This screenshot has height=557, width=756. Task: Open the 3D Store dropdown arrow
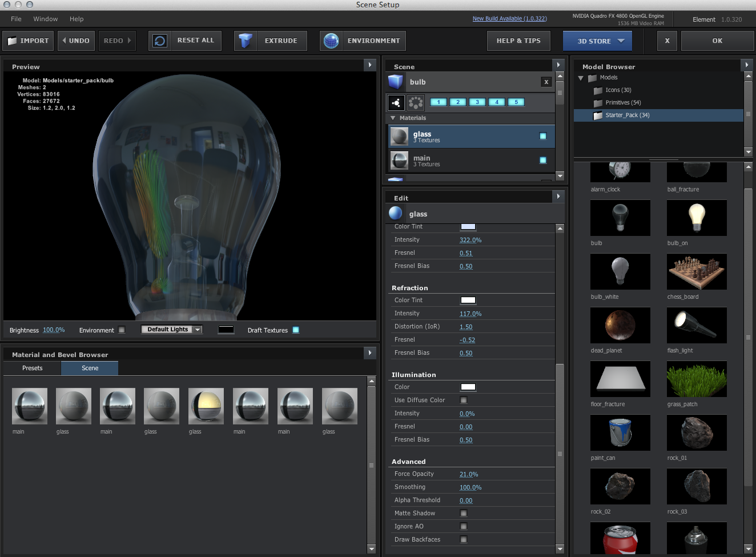[621, 41]
